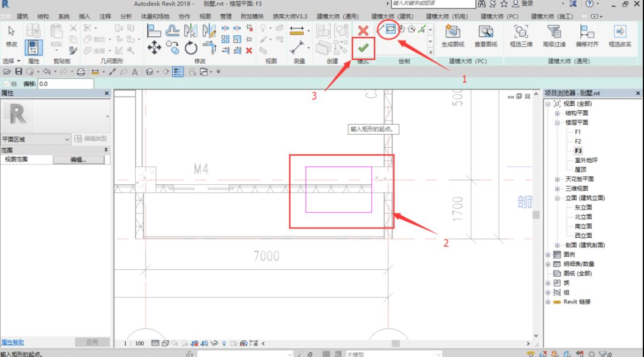Open the 平面区域 type selector dropdown

[67, 139]
